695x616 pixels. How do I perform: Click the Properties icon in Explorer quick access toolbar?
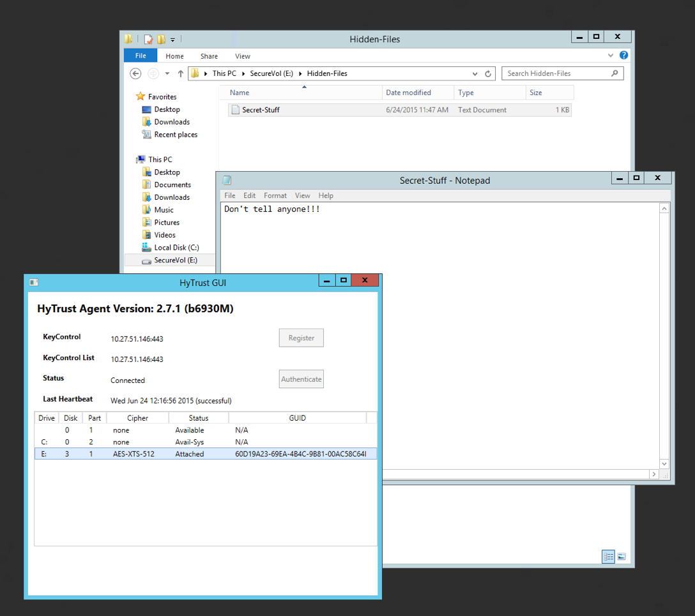[148, 40]
